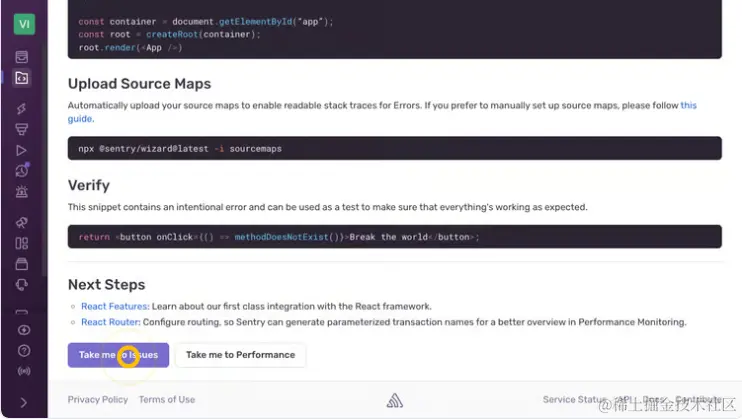This screenshot has height=419, width=742.
Task: Open Discover telescope icon in sidebar
Action: point(22,223)
